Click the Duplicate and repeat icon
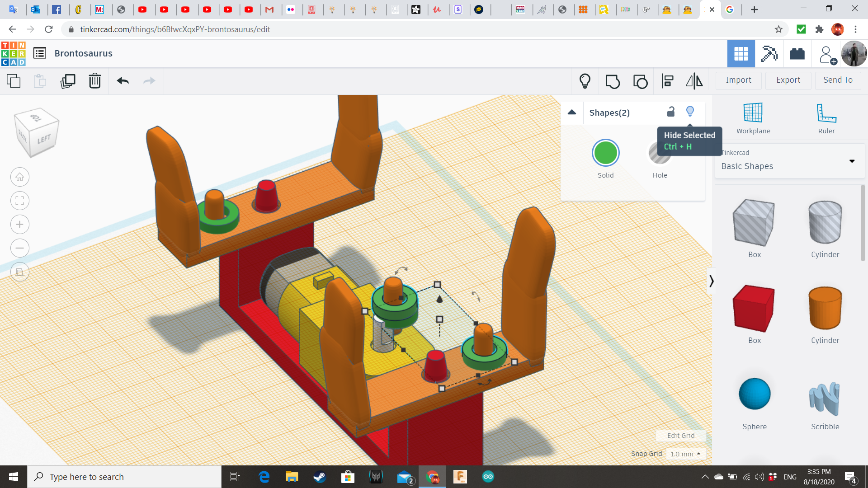The width and height of the screenshot is (868, 488). [x=68, y=81]
